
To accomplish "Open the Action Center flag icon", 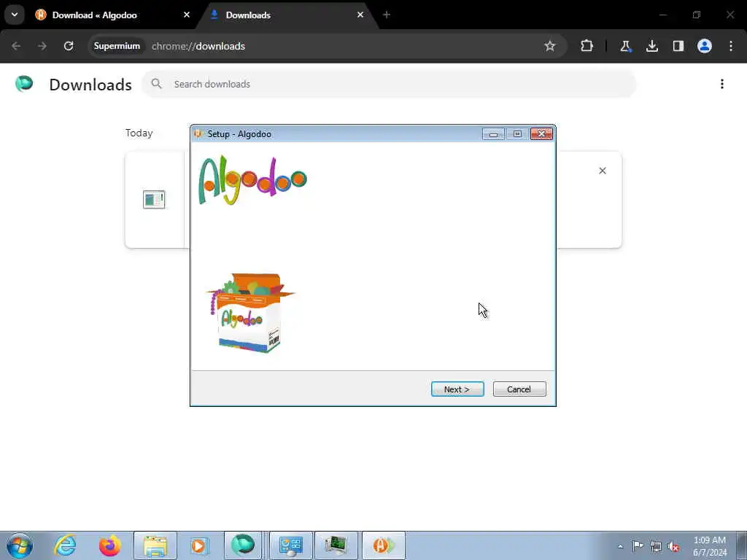I will (638, 546).
